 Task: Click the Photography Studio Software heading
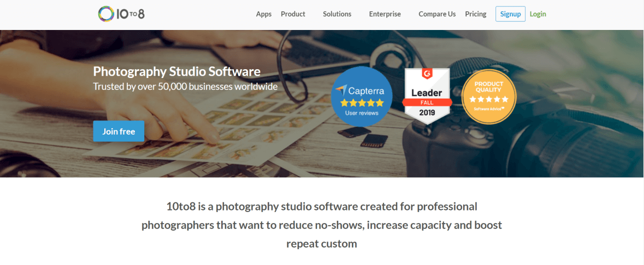point(176,71)
